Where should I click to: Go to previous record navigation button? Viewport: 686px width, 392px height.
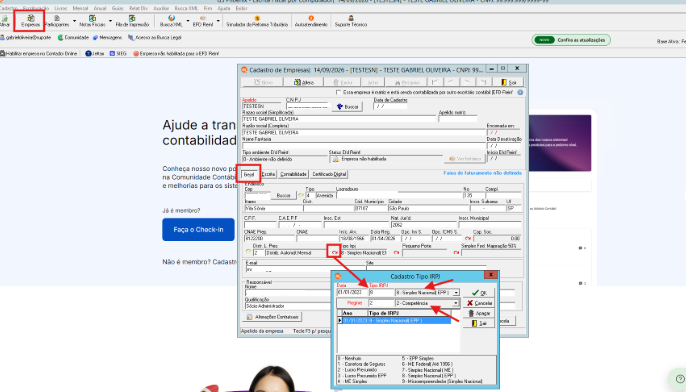tap(451, 82)
